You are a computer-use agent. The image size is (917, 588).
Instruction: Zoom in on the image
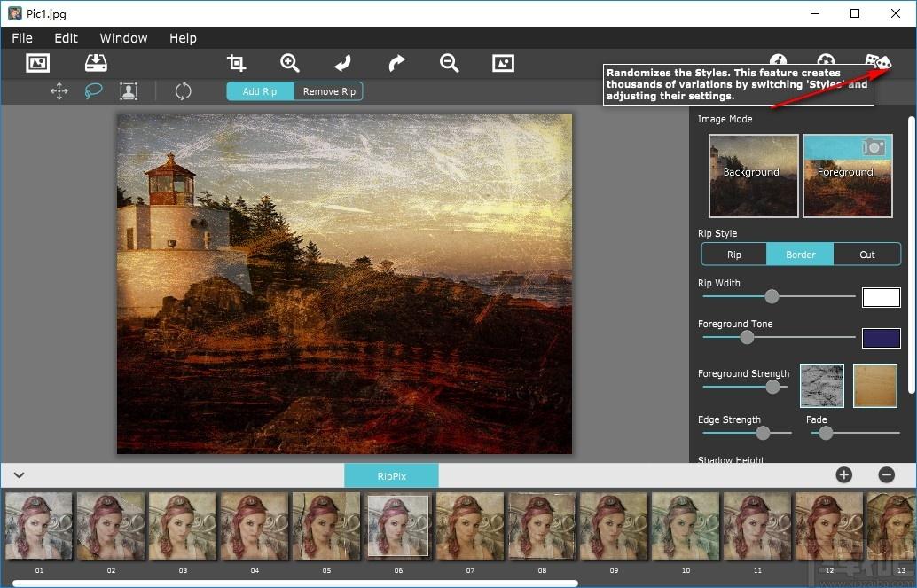click(290, 63)
